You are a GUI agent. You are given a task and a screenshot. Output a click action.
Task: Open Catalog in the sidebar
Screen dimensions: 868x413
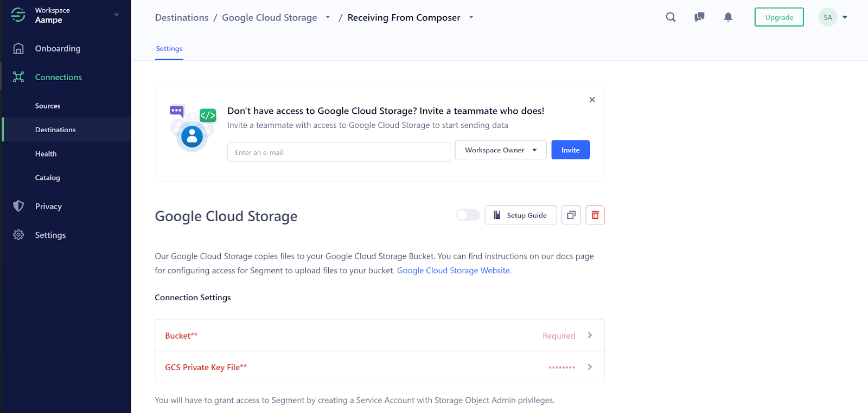click(48, 178)
